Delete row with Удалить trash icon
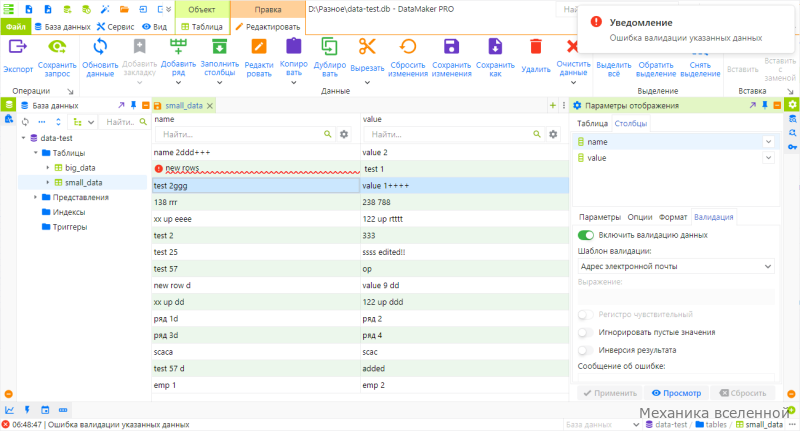 [536, 47]
